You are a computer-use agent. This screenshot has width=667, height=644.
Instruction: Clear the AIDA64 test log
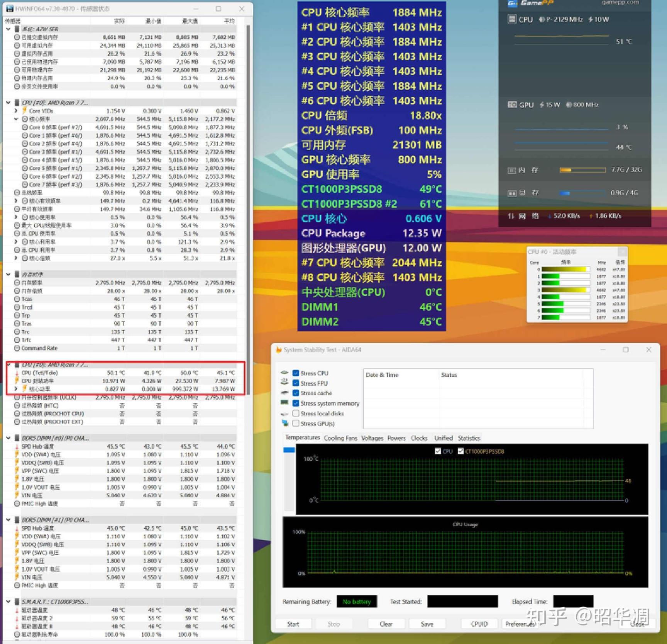click(x=386, y=624)
